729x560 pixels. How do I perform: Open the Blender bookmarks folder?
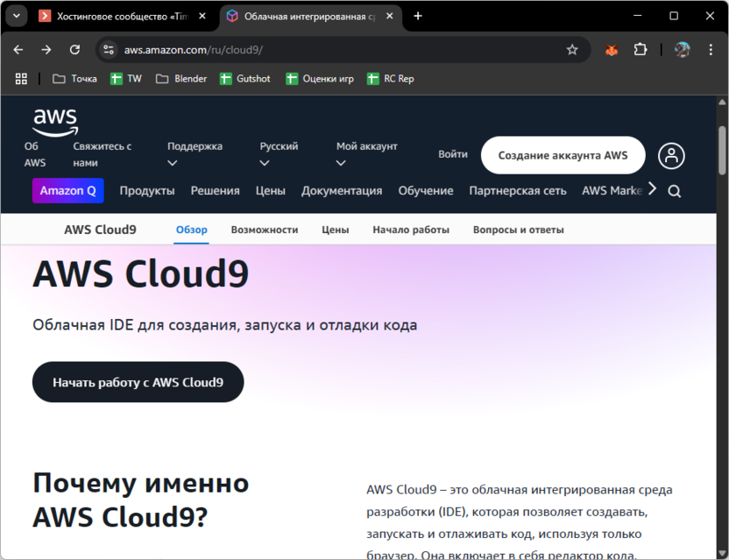[x=181, y=79]
